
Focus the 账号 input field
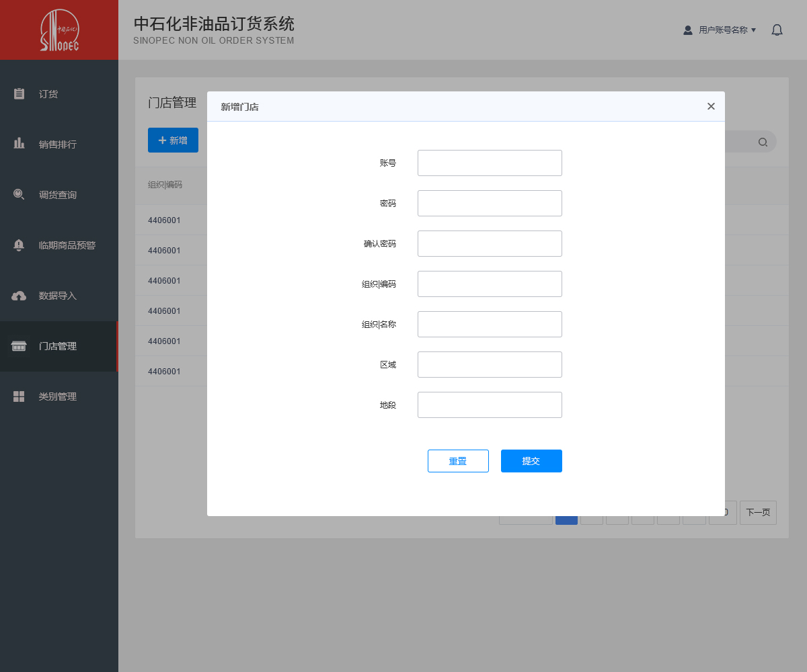(490, 163)
